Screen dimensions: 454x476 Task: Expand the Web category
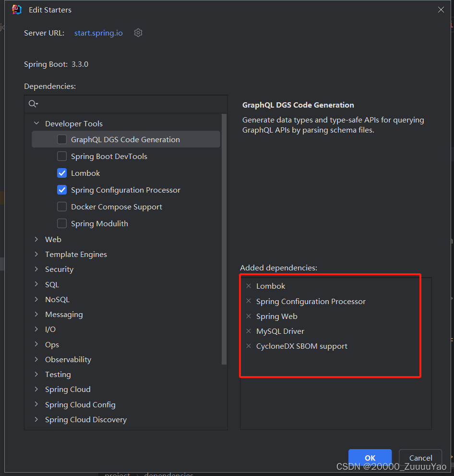coord(36,239)
